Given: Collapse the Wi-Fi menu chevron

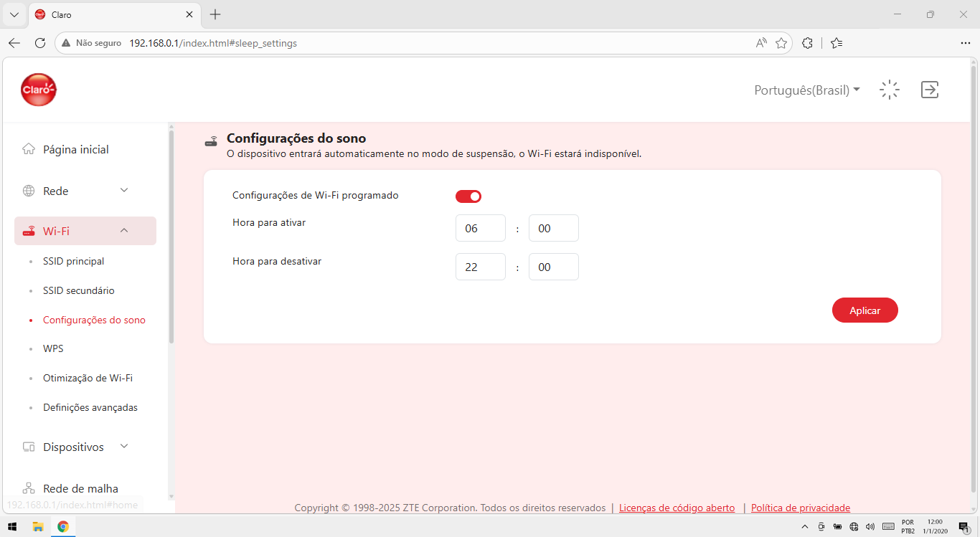Looking at the screenshot, I should (x=124, y=230).
